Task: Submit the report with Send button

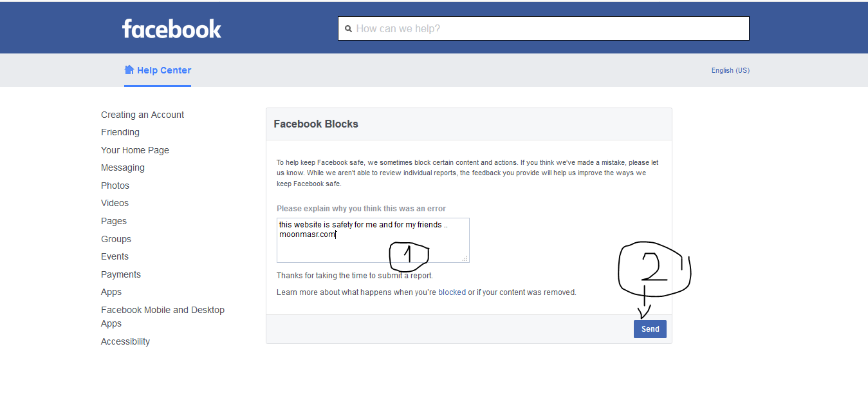Action: [x=650, y=329]
